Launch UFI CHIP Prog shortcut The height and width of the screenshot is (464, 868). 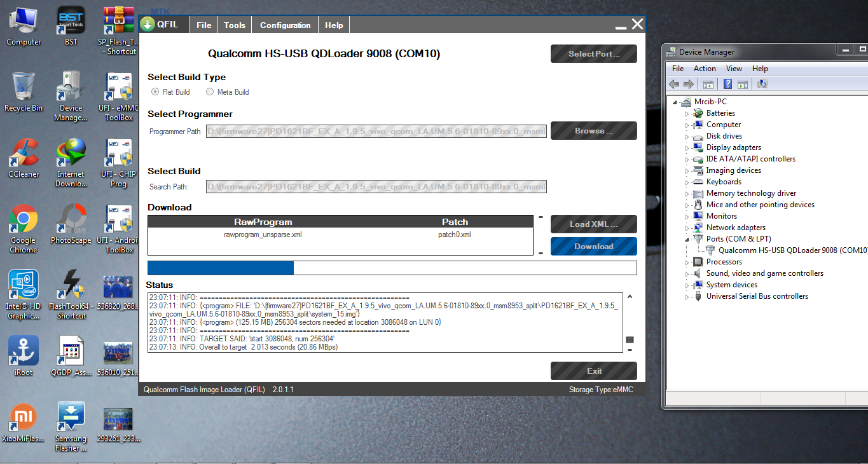pyautogui.click(x=119, y=163)
